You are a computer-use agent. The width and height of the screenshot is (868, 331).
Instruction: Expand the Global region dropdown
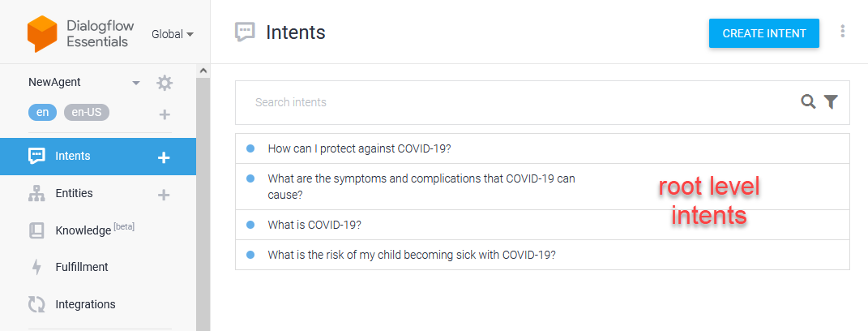[173, 34]
